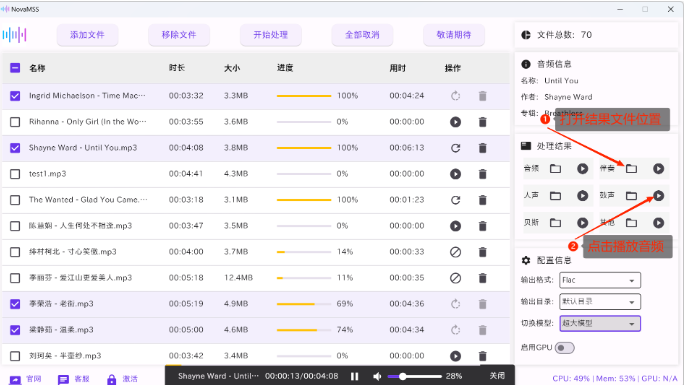The width and height of the screenshot is (685, 385).
Task: Mute the player volume speaker icon
Action: (x=377, y=376)
